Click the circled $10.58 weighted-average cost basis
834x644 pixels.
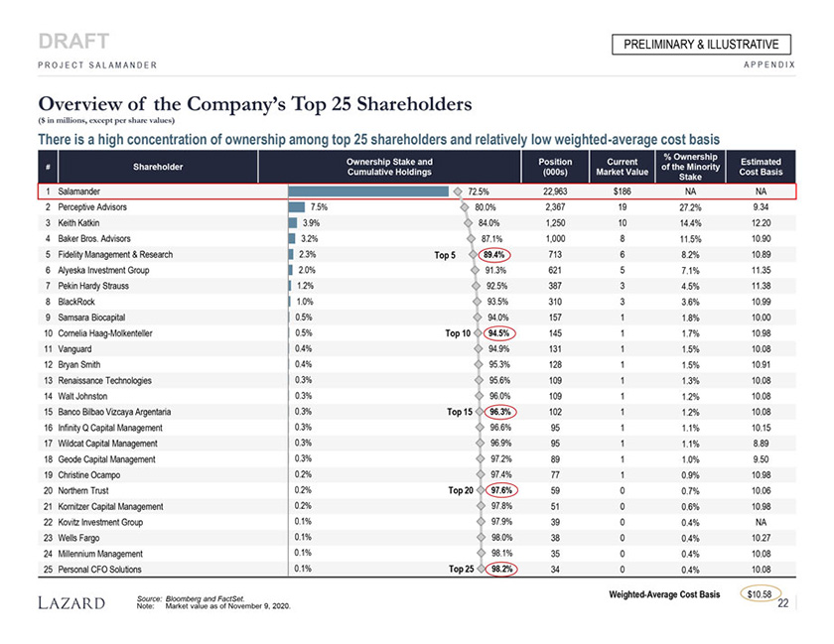tap(762, 594)
